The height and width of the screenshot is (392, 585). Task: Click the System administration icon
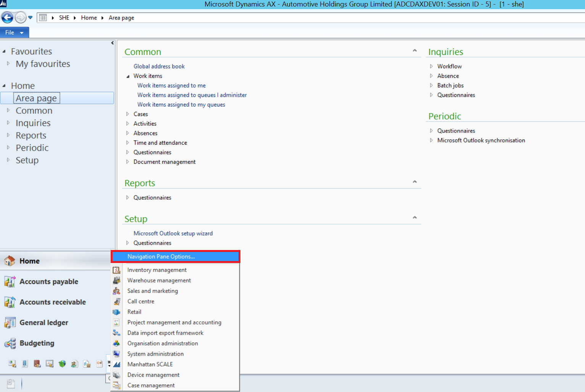(116, 354)
